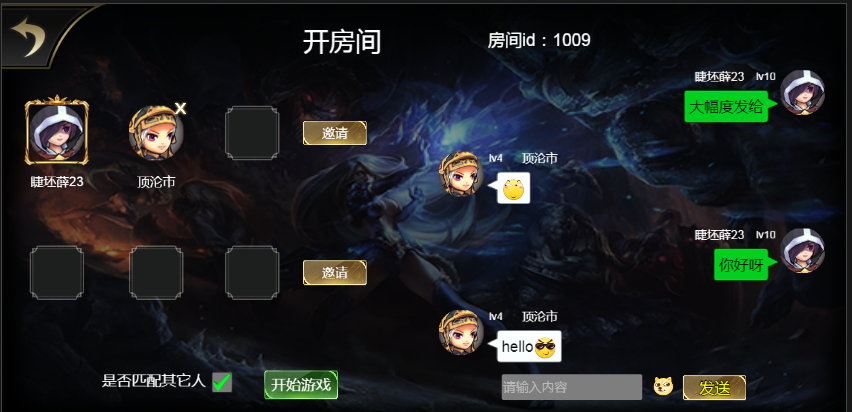852x412 pixels.
Task: Focus the 请输入内容 chat input
Action: coord(572,387)
